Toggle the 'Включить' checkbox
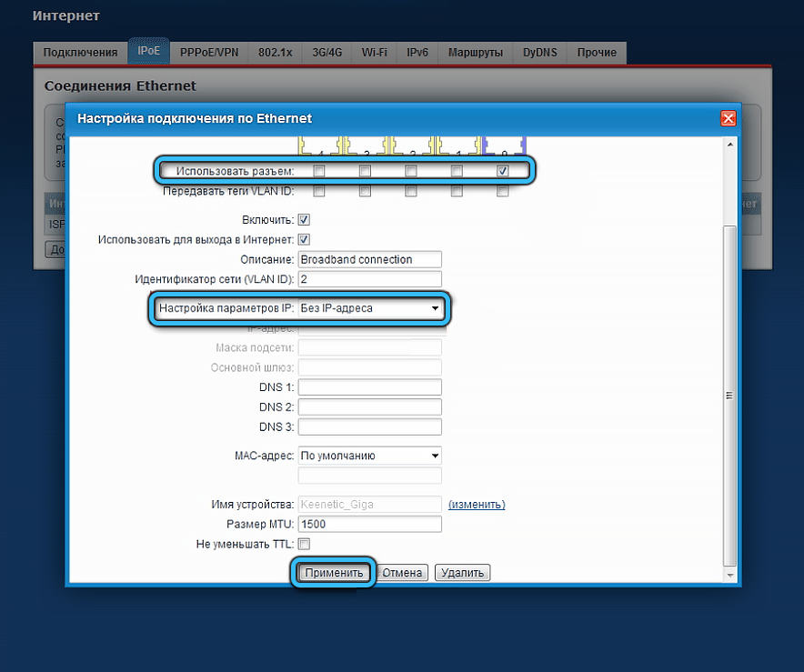This screenshot has height=672, width=804. [304, 220]
